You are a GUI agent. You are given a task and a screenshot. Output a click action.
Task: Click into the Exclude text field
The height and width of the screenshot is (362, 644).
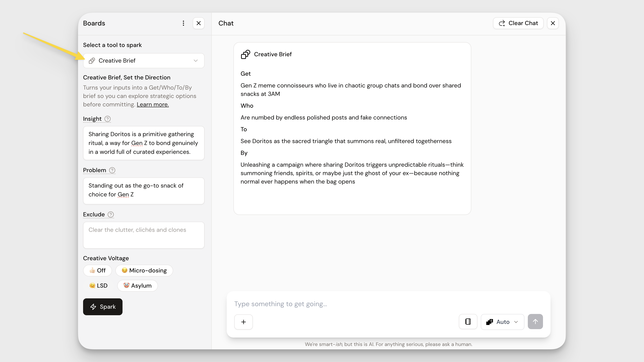[x=144, y=235]
